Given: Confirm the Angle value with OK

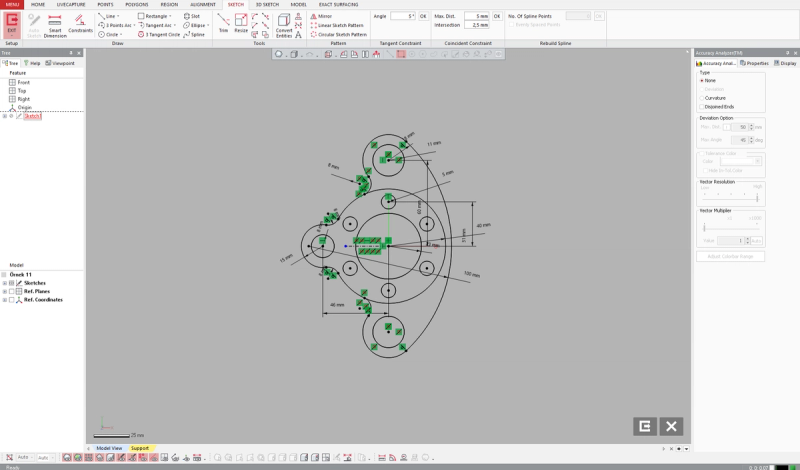Looking at the screenshot, I should [x=423, y=16].
